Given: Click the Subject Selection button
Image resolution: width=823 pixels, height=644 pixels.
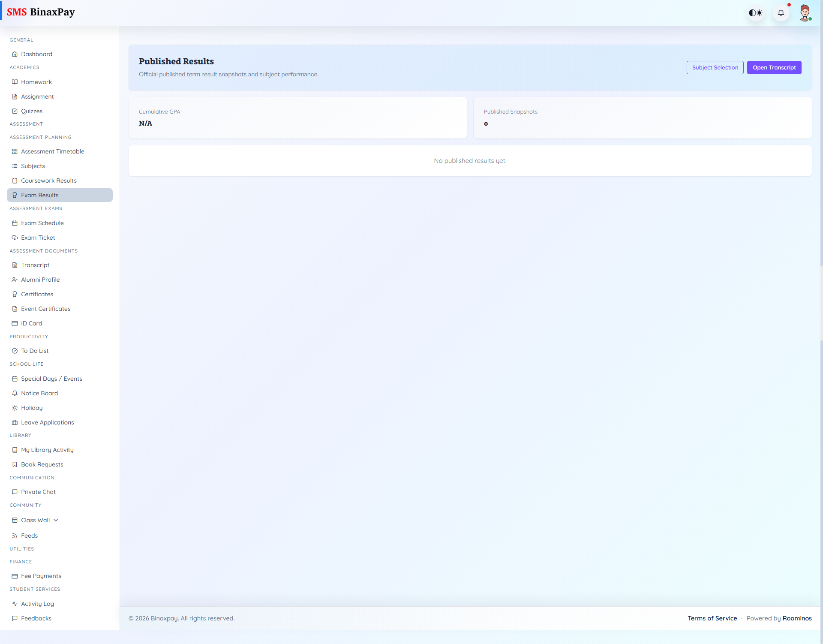Looking at the screenshot, I should click(x=715, y=67).
